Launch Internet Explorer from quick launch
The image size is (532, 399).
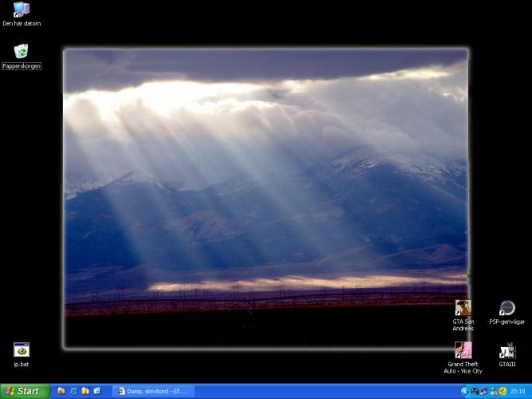point(73,391)
